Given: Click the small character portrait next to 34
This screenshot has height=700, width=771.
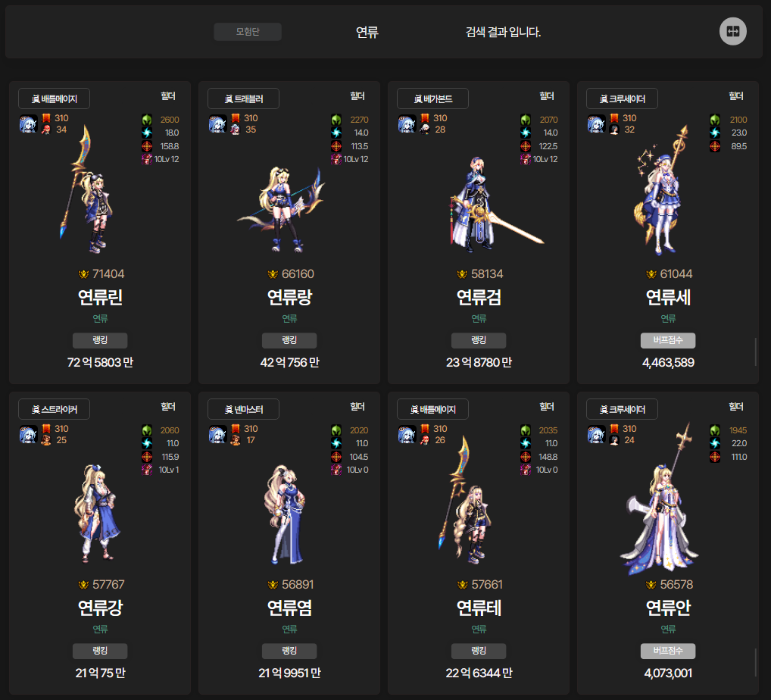Looking at the screenshot, I should coord(45,130).
